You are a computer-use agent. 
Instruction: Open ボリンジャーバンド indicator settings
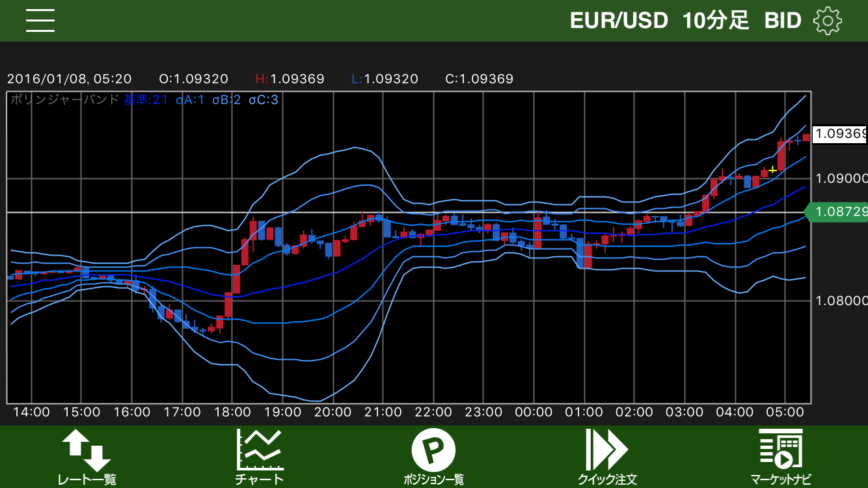click(65, 100)
